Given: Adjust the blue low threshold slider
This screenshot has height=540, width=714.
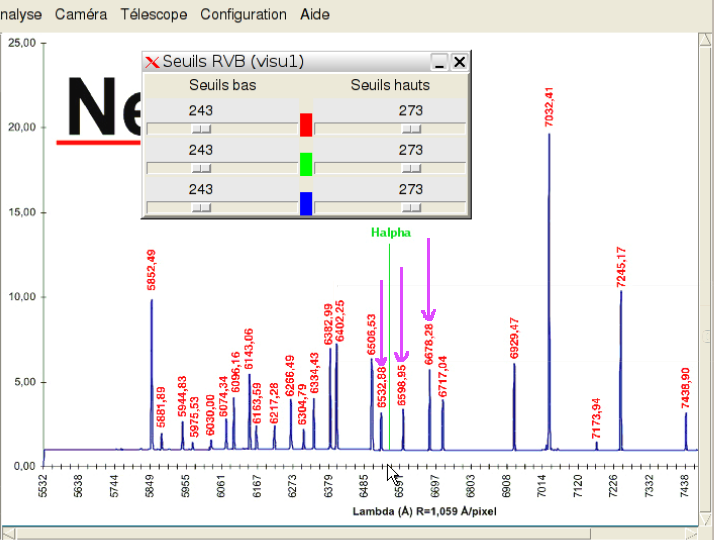Looking at the screenshot, I should pos(201,208).
